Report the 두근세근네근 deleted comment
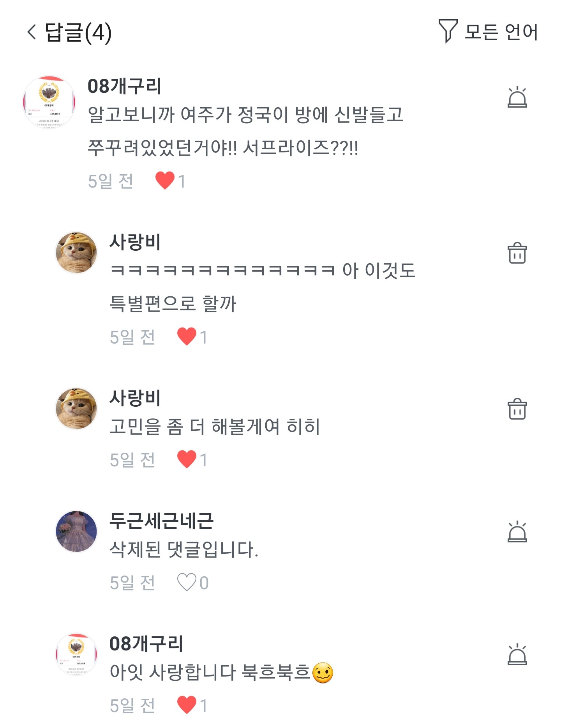This screenshot has height=728, width=561. click(517, 532)
